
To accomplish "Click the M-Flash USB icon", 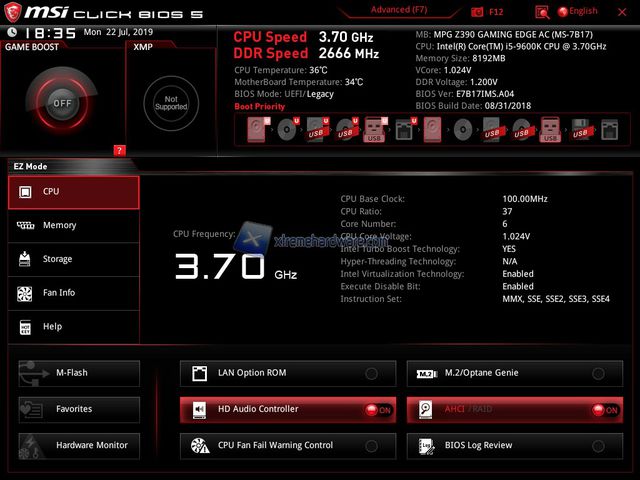I will click(30, 373).
